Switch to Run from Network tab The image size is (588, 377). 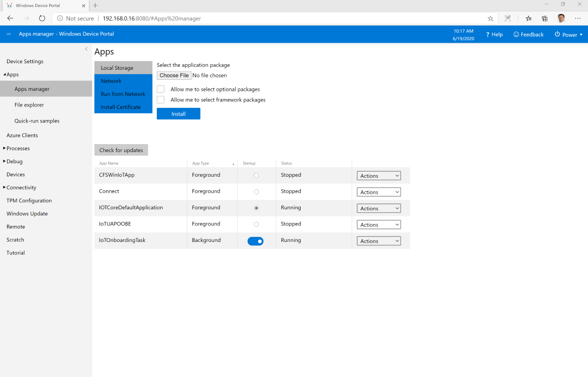point(123,94)
